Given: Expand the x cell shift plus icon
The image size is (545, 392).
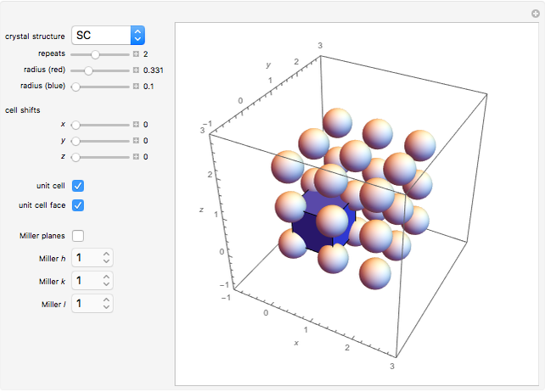Looking at the screenshot, I should pos(136,124).
